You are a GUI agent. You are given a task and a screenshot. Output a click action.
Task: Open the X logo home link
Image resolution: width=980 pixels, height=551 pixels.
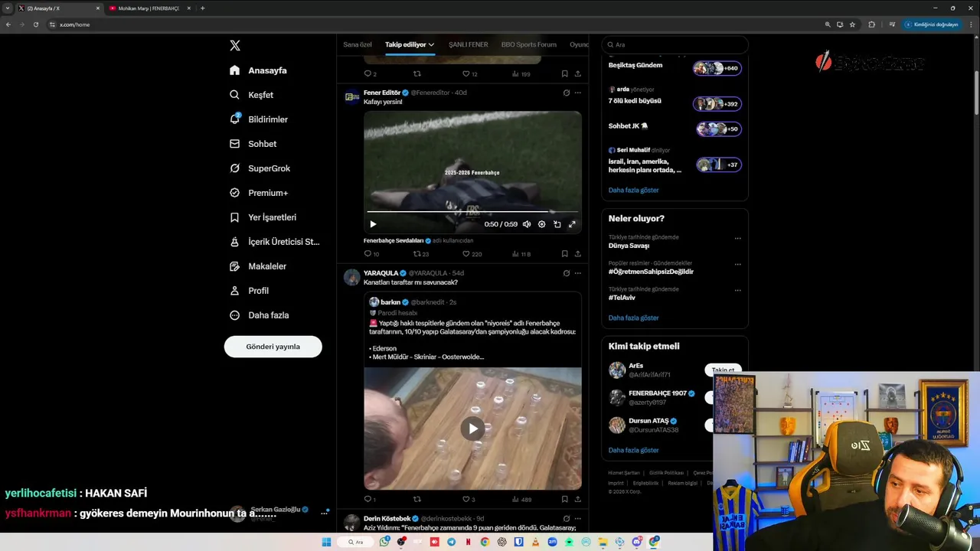pos(235,45)
